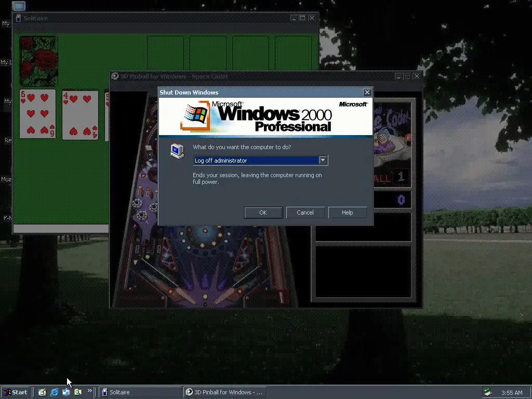The image size is (532, 399).
Task: Expand the quick launch overflow chevron
Action: pyautogui.click(x=89, y=391)
